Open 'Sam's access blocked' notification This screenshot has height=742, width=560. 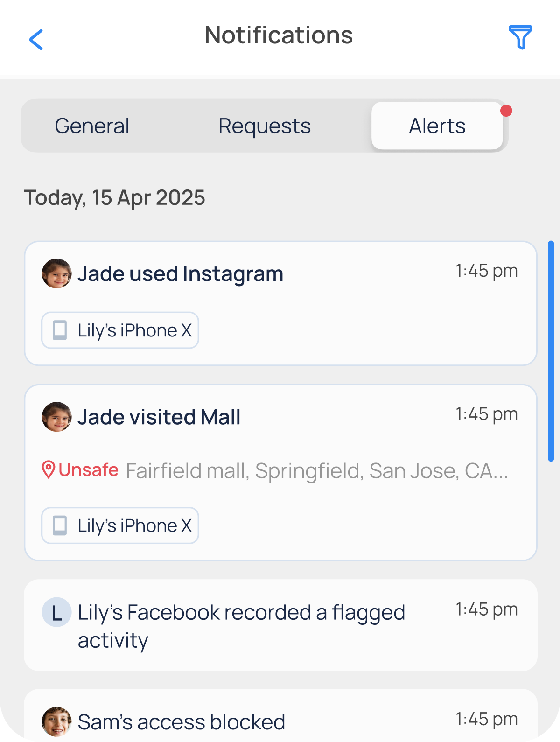pos(182,722)
